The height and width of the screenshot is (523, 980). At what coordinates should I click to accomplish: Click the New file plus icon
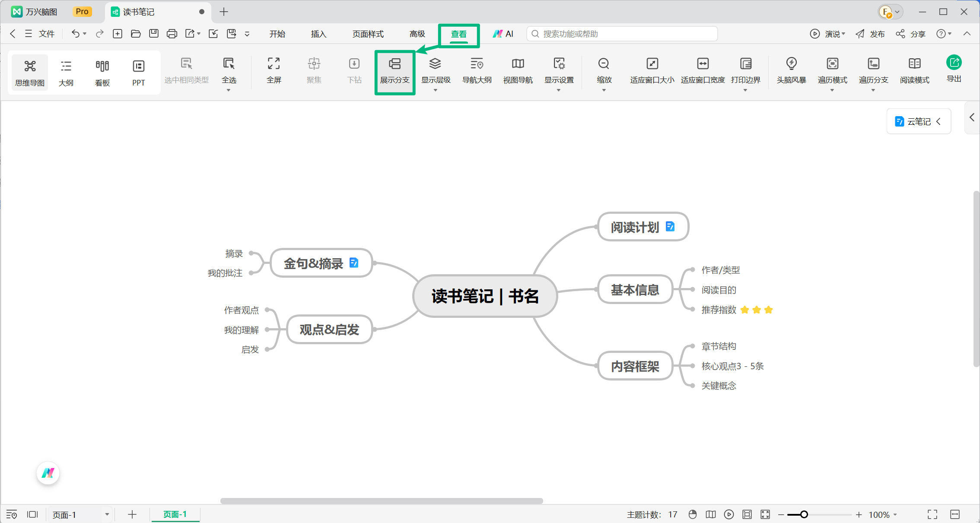pos(118,34)
